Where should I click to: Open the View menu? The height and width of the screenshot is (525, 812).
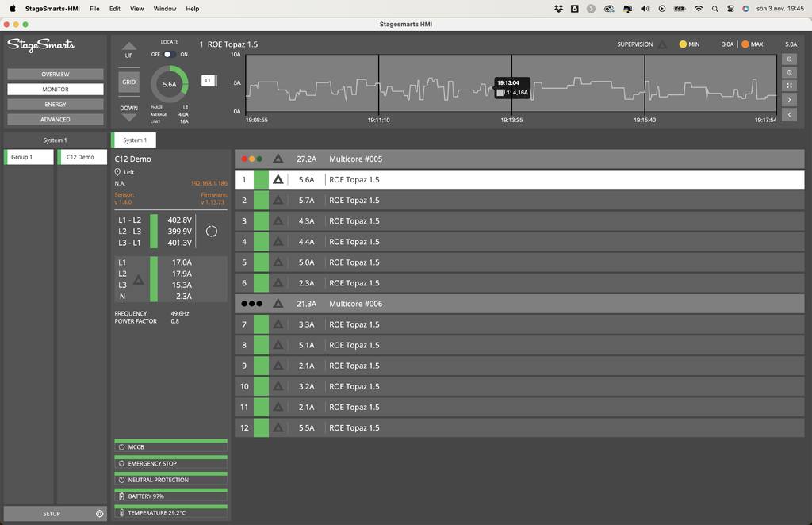pos(136,9)
